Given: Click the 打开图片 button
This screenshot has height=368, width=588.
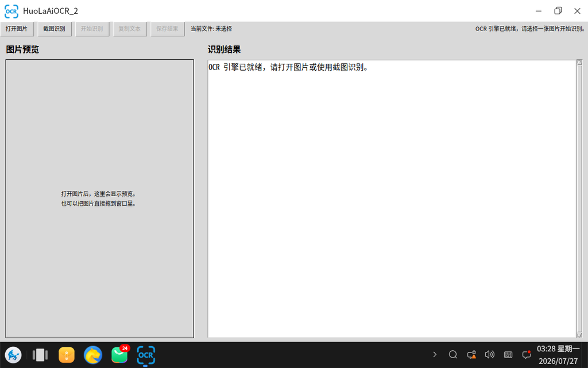Looking at the screenshot, I should (17, 29).
